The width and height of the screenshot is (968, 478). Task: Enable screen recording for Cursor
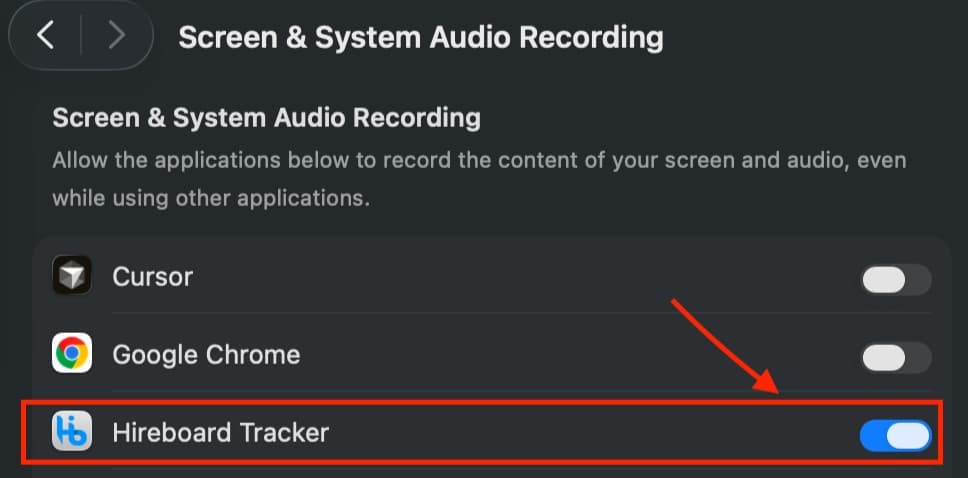pyautogui.click(x=896, y=280)
